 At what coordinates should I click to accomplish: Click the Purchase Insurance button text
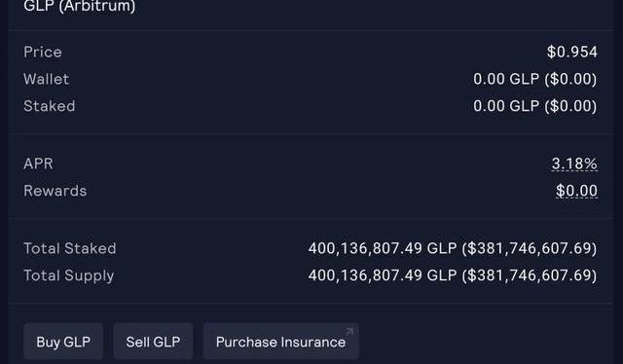click(280, 343)
